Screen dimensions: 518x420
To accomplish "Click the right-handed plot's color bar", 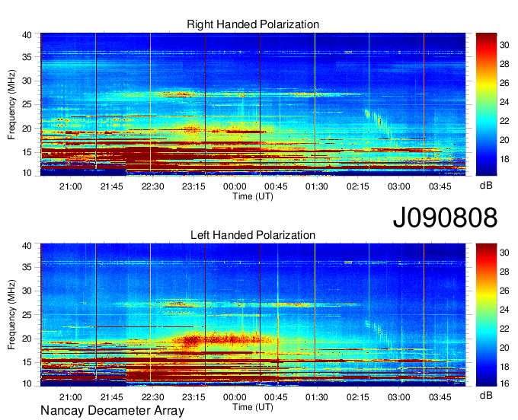I will (x=486, y=104).
